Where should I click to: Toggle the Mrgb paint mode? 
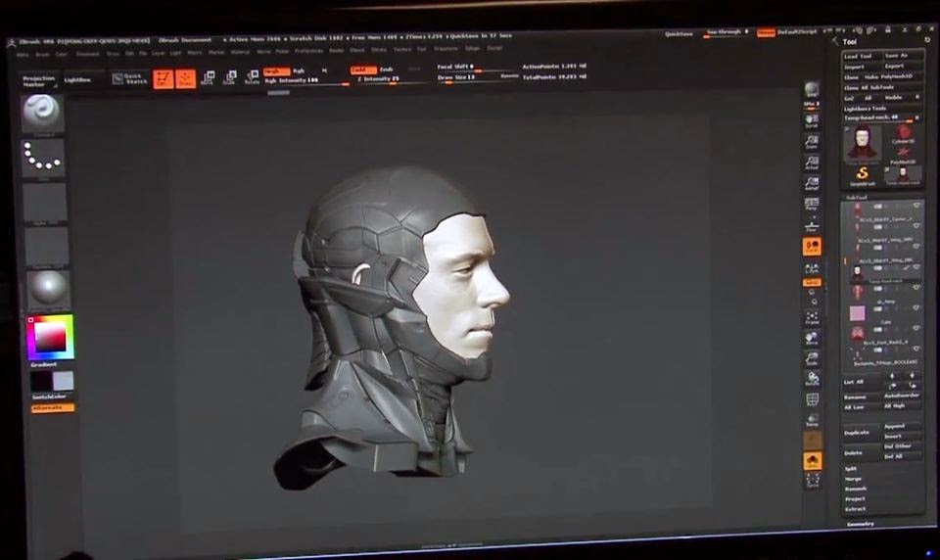point(276,70)
